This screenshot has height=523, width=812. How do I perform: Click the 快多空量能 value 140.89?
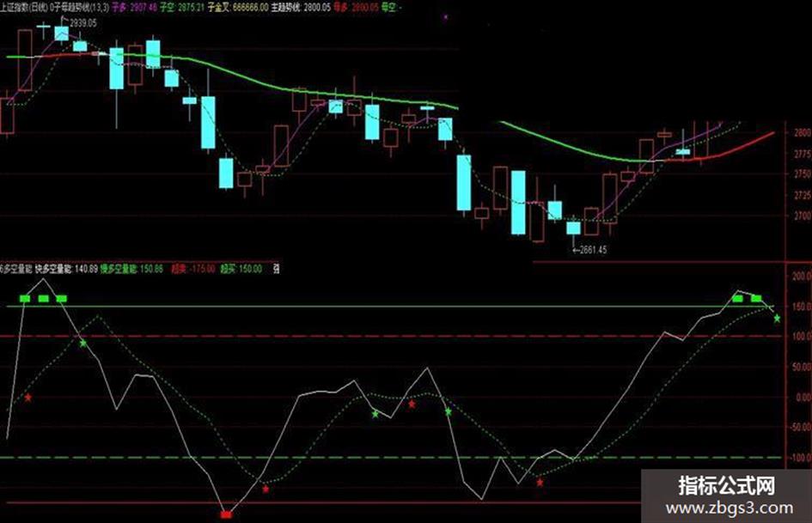86,270
